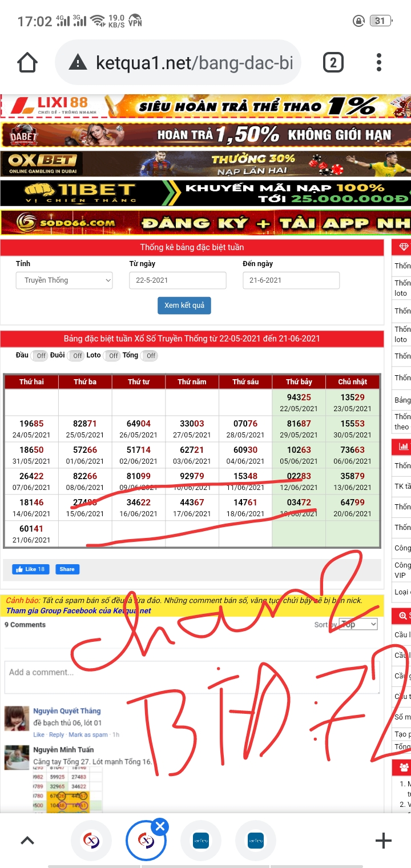
Task: Toggle the Đầu switch
Action: click(x=39, y=355)
